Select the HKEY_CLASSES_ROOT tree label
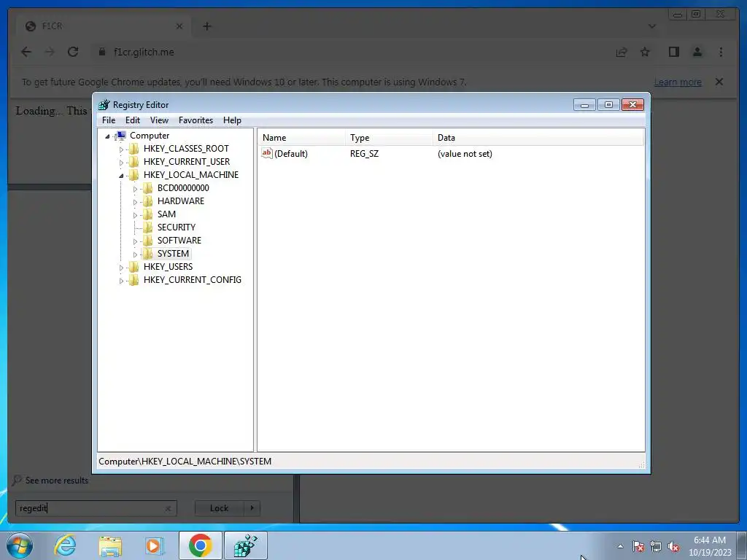Viewport: 747px width, 560px height. click(x=186, y=149)
